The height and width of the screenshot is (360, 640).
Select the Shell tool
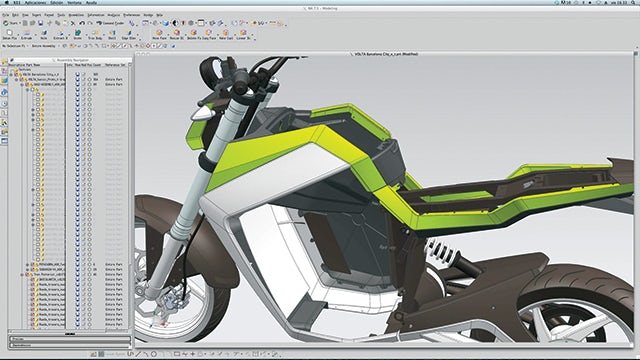(x=112, y=35)
